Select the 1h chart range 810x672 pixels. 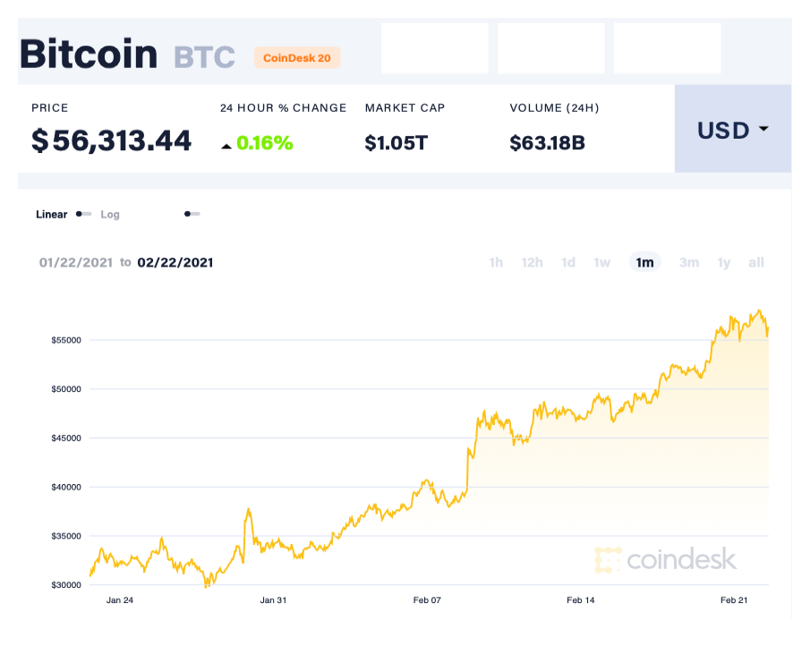pos(496,262)
